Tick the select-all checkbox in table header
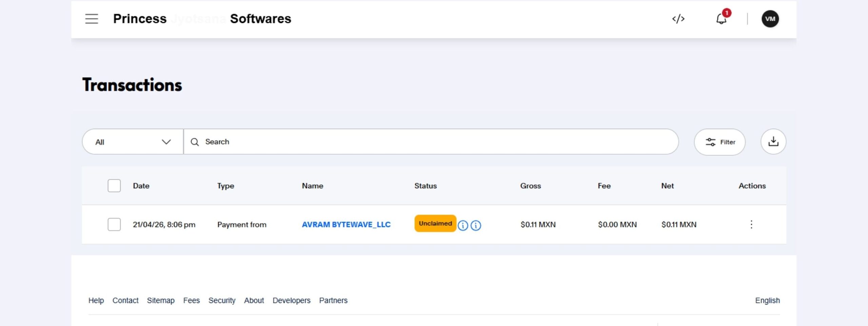 click(x=114, y=186)
